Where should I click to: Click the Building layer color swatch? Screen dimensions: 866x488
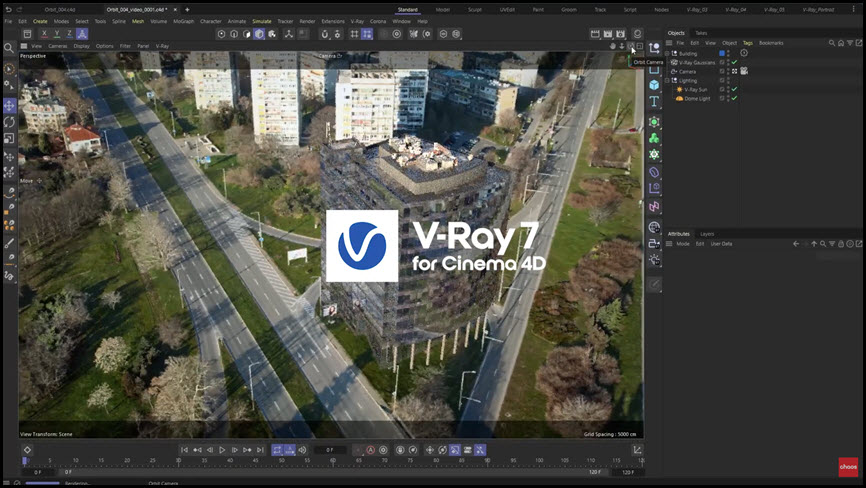(722, 54)
